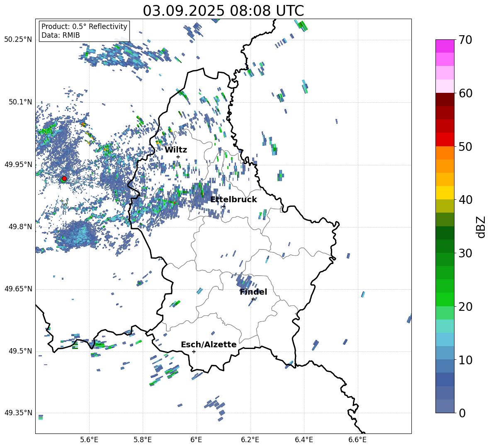Click the Ettelbruck location cross marker
The height and width of the screenshot is (448, 491).
(x=224, y=206)
